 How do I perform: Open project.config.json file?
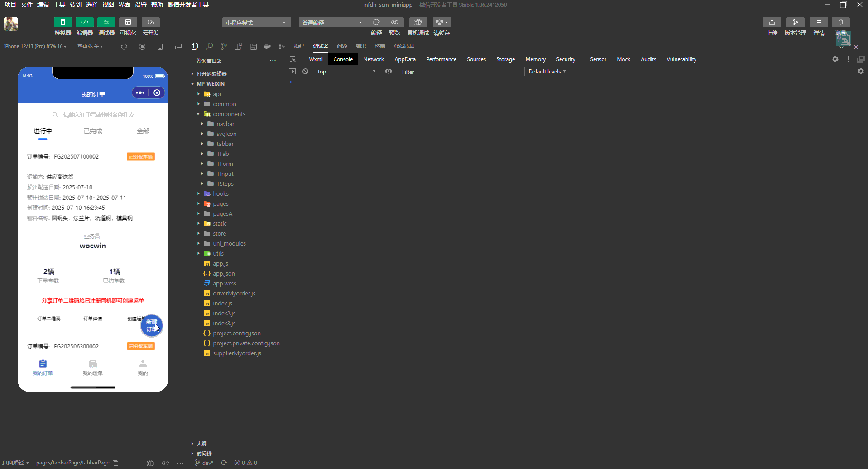coord(237,333)
